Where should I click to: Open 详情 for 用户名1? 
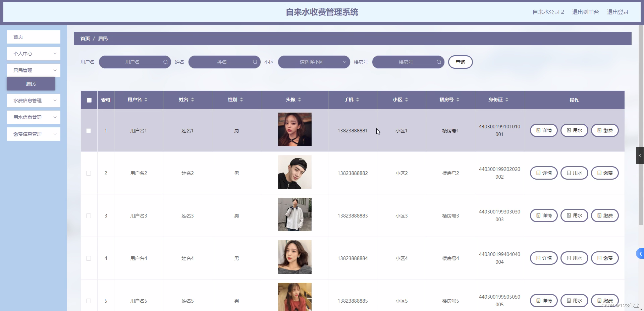pos(543,130)
